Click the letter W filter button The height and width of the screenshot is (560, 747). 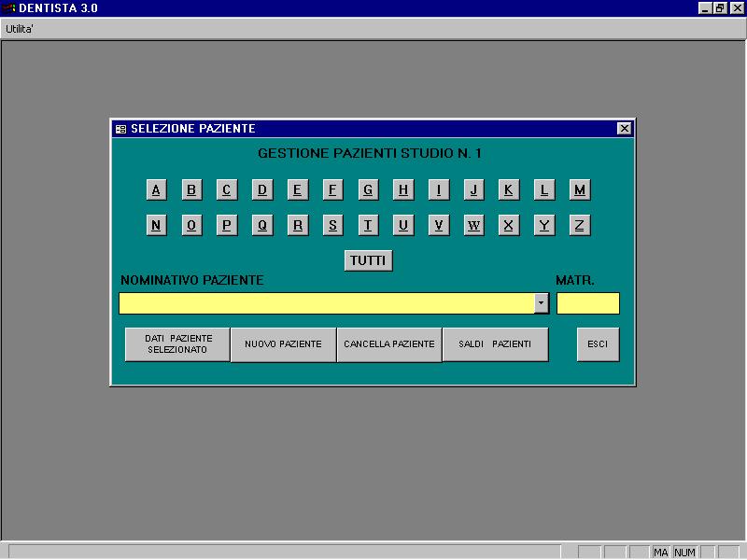(474, 225)
